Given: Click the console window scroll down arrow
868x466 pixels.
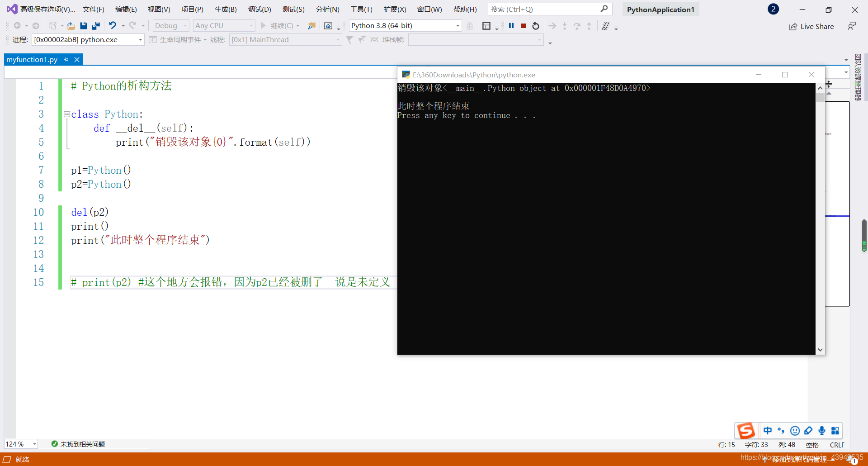Looking at the screenshot, I should [x=820, y=350].
